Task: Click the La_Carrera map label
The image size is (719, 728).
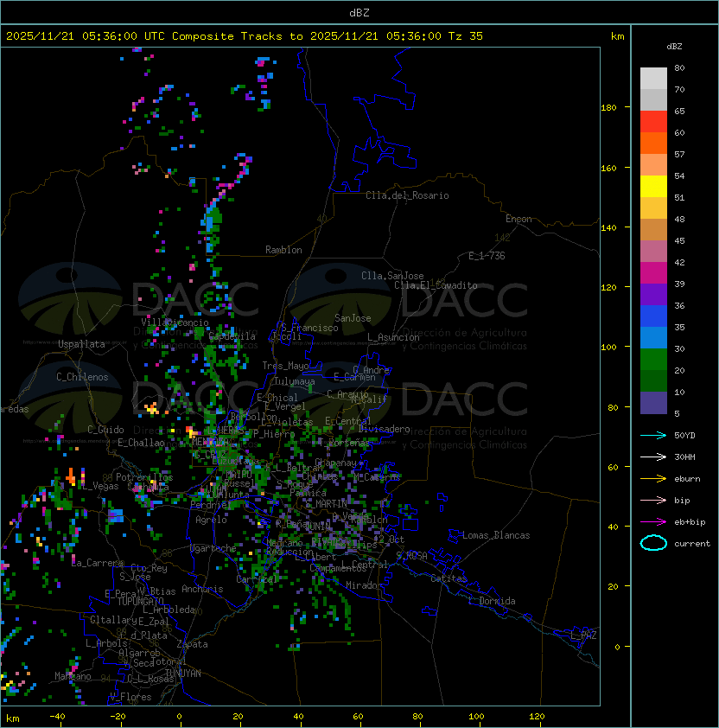Action: pyautogui.click(x=98, y=564)
